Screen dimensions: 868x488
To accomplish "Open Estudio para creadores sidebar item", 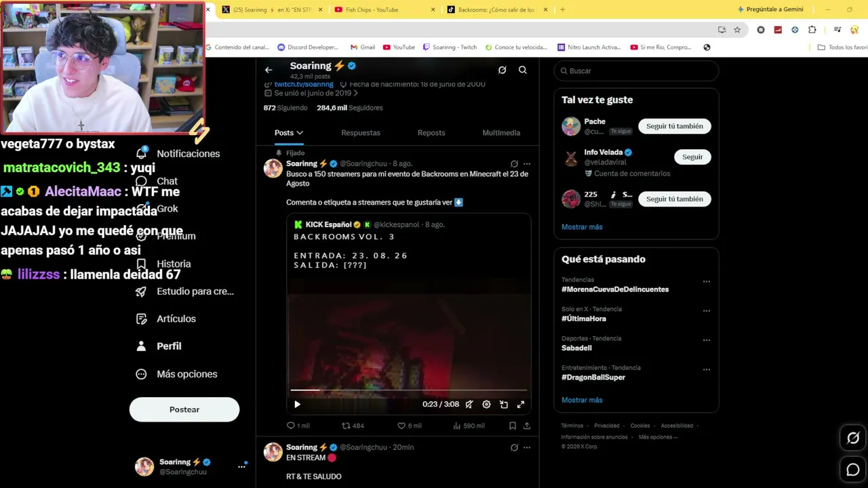I will click(x=185, y=291).
